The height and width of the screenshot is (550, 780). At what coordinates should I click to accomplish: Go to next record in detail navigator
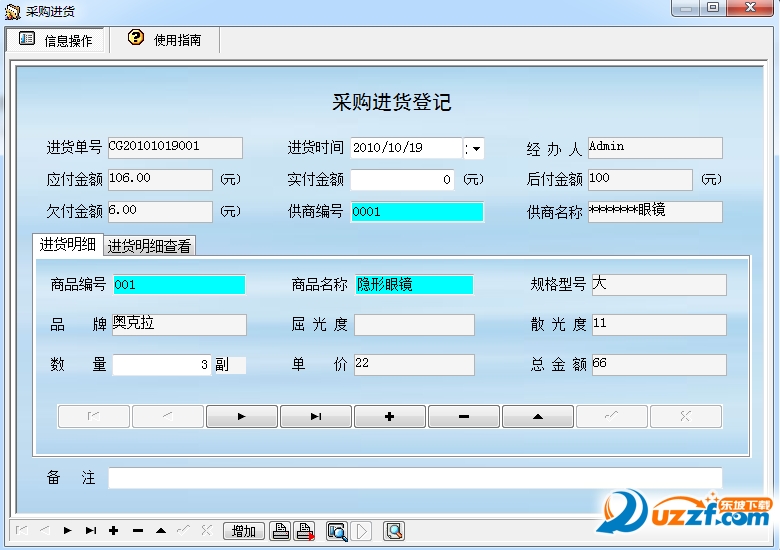coord(242,416)
